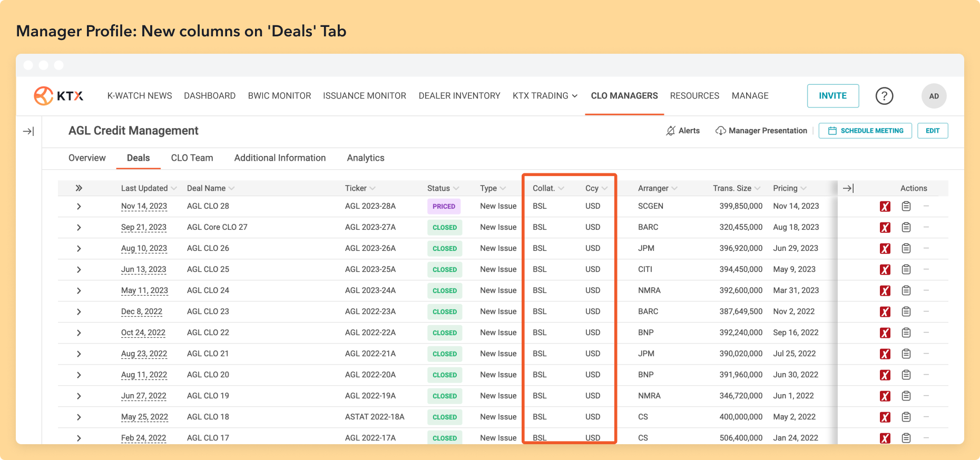The height and width of the screenshot is (460, 980).
Task: Click red X icon for AGL CLO 24
Action: point(885,291)
